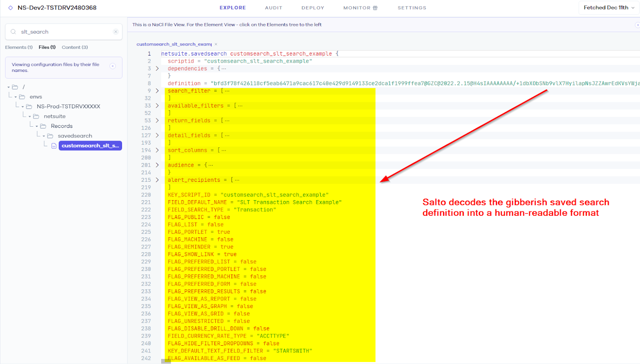
Task: Expand dependencies on line 3
Action: 157,68
